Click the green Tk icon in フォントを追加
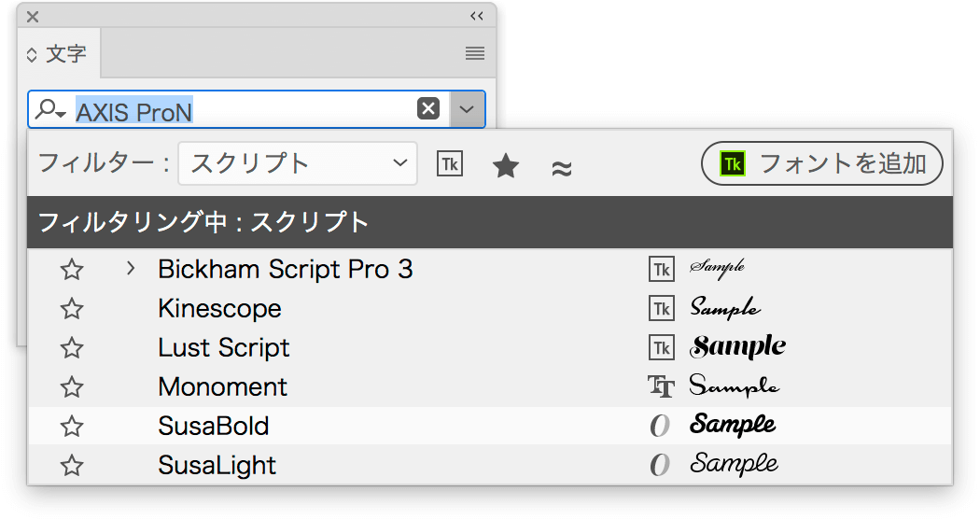 (733, 164)
